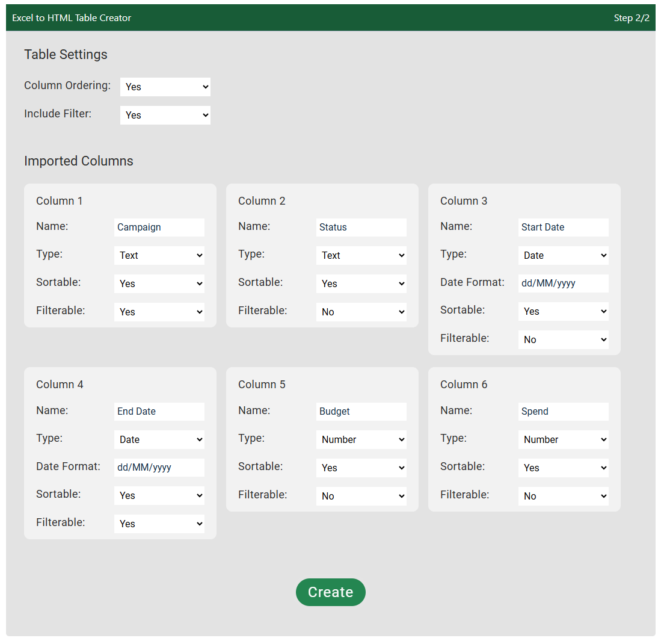Edit the Campaign name field
Image resolution: width=664 pixels, height=644 pixels.
pyautogui.click(x=159, y=228)
